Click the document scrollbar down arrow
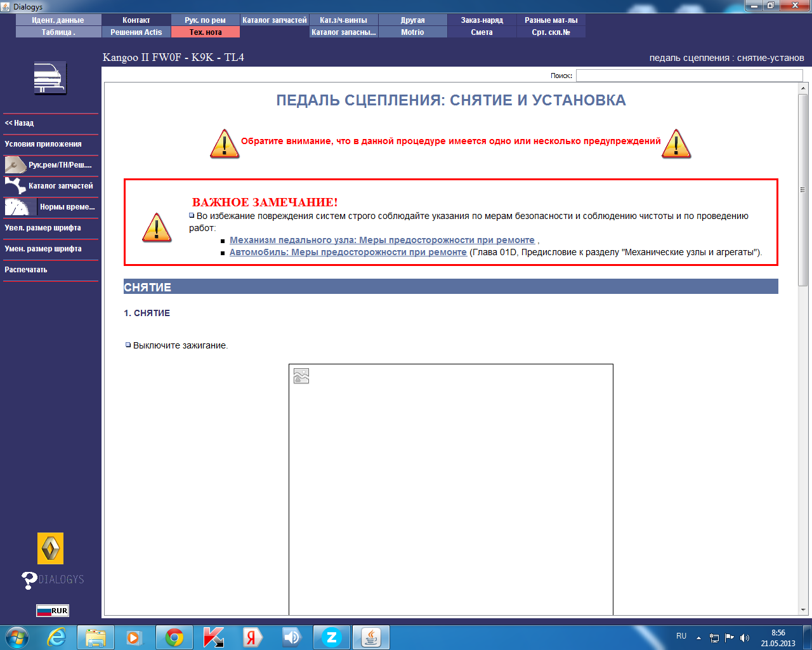Screen dimensions: 812x650 (x=803, y=609)
